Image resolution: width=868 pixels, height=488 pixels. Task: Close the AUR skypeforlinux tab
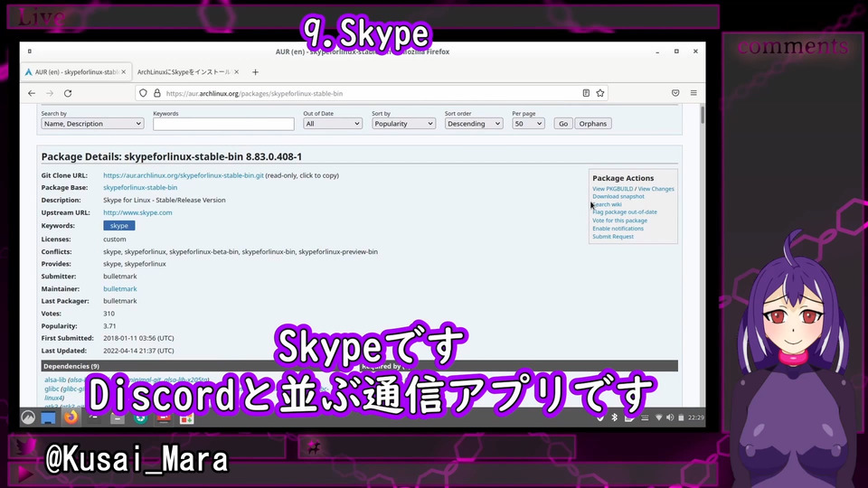[x=124, y=72]
